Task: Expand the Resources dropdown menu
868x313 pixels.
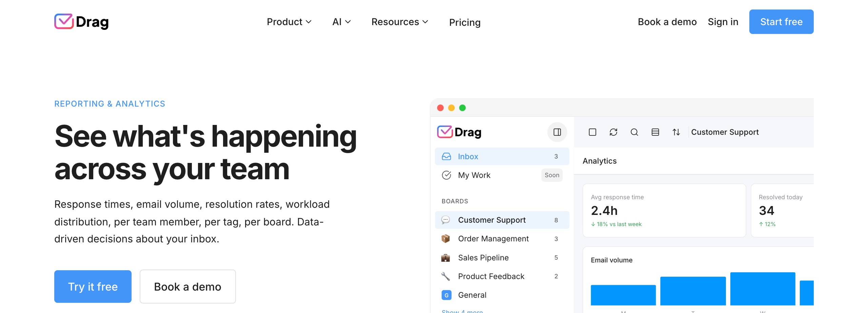Action: point(400,22)
